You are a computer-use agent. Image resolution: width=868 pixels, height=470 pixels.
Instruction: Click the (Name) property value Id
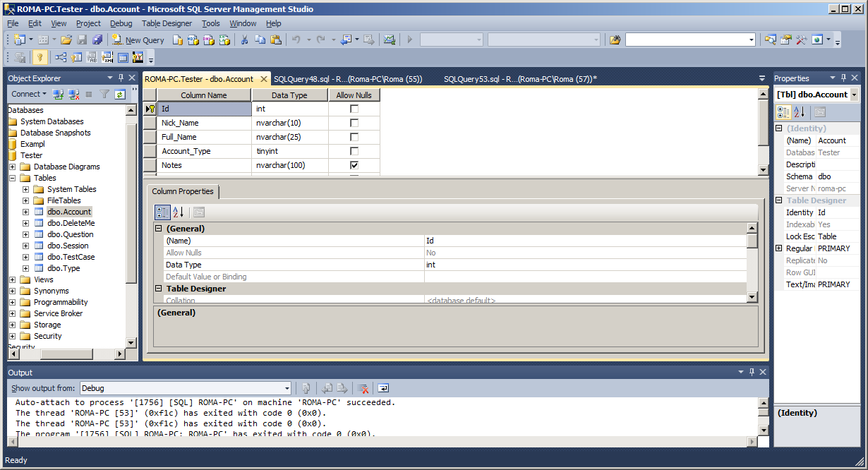[x=585, y=241]
